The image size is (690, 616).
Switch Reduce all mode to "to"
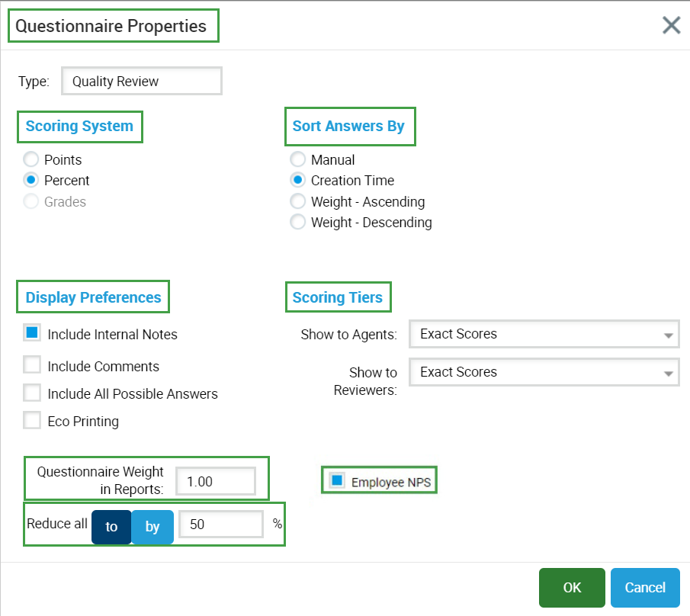tap(111, 527)
